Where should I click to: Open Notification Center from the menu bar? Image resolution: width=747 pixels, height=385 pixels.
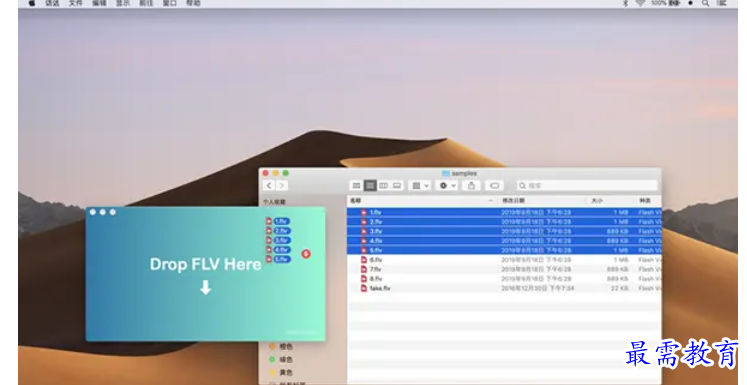(x=721, y=3)
